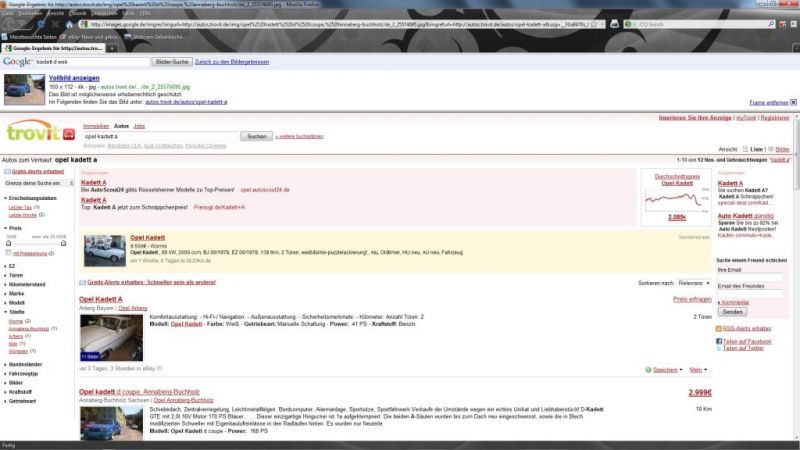The height and width of the screenshot is (450, 800).
Task: Expand the EZ filter
Action: click(x=10, y=266)
